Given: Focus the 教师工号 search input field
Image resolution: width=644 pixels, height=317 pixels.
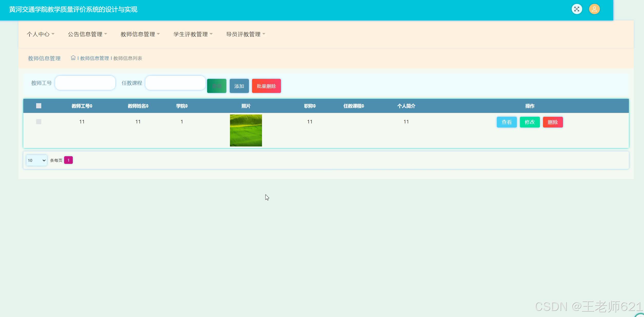Looking at the screenshot, I should pyautogui.click(x=85, y=83).
